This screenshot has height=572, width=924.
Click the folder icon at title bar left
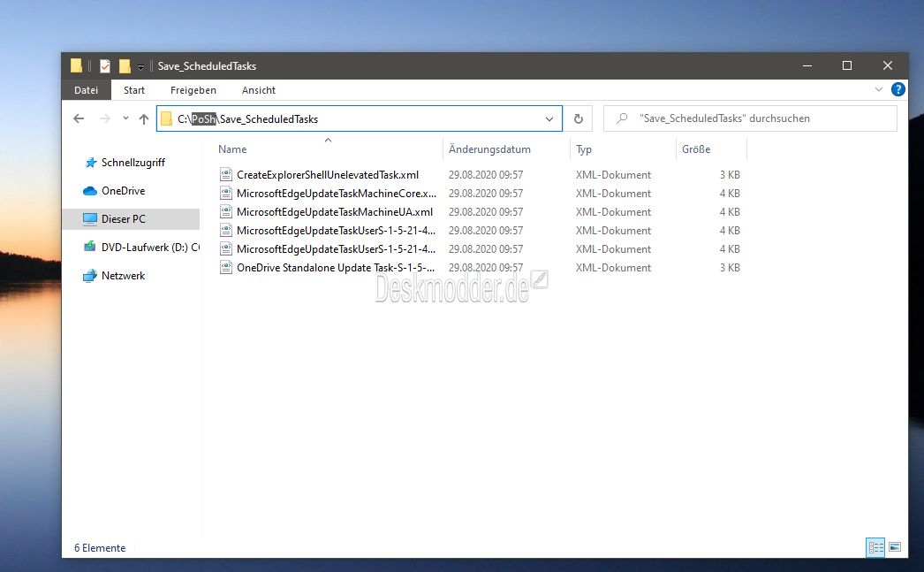pyautogui.click(x=77, y=65)
